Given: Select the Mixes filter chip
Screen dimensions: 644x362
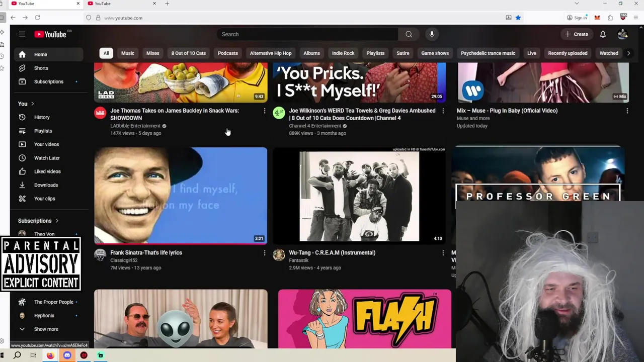Looking at the screenshot, I should 152,53.
